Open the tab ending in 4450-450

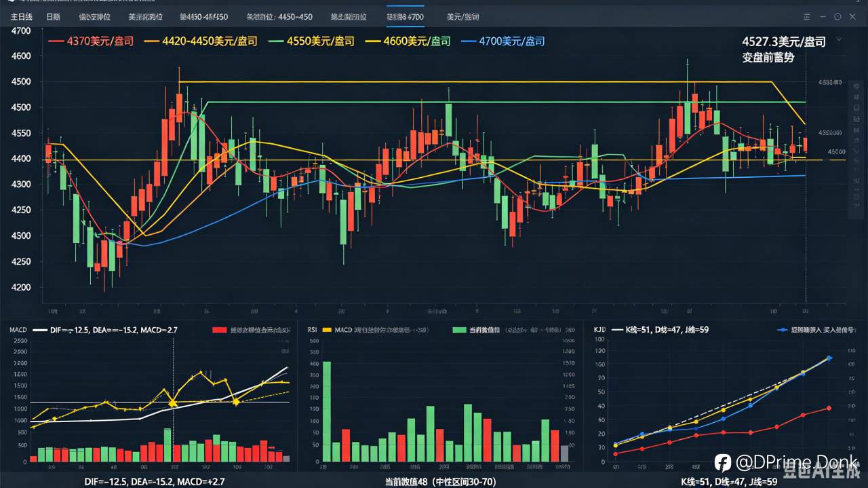(279, 16)
